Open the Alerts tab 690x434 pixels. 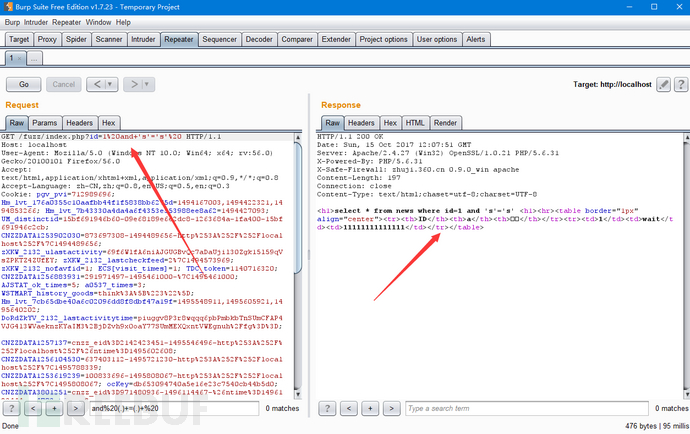(476, 39)
